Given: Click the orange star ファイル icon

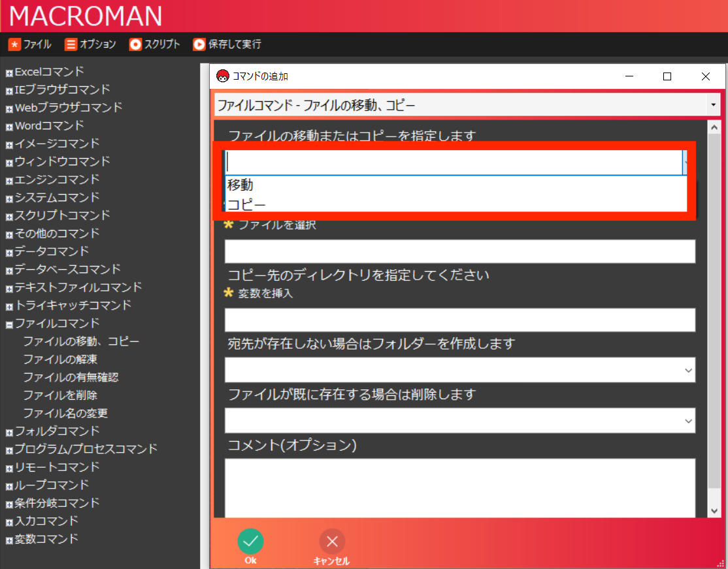Looking at the screenshot, I should tap(14, 44).
